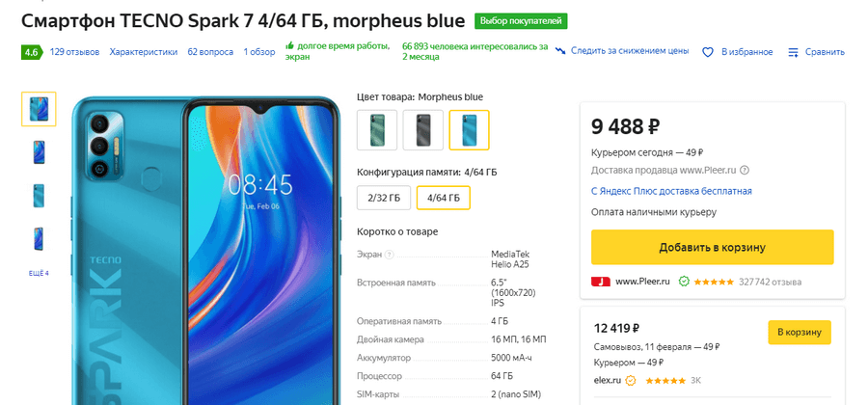Expand the ЕЩЁ 4 additional thumbnails
The image size is (868, 405).
[39, 273]
